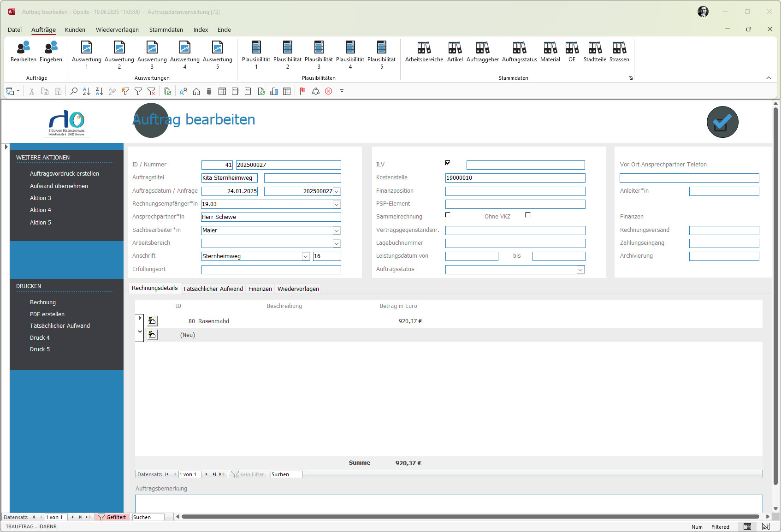Click the horizontal scrollbar at the bottom
The image size is (781, 532).
[470, 517]
